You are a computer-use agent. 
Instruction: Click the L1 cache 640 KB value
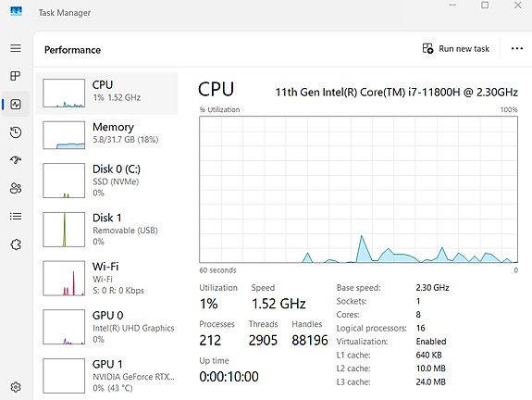(429, 355)
